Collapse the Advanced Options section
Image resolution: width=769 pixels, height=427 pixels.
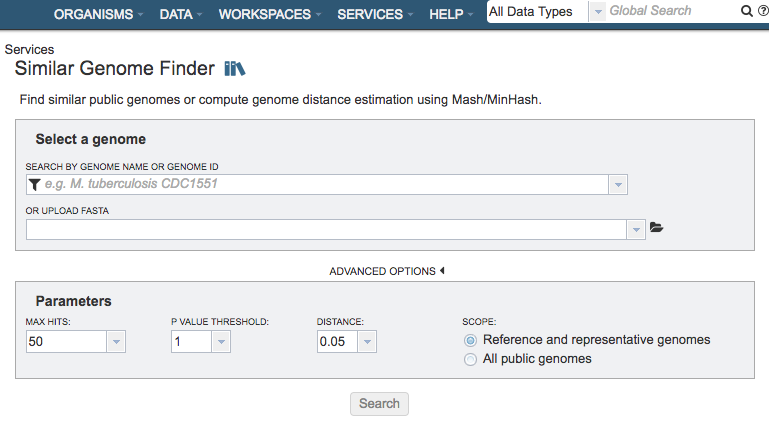(x=387, y=271)
